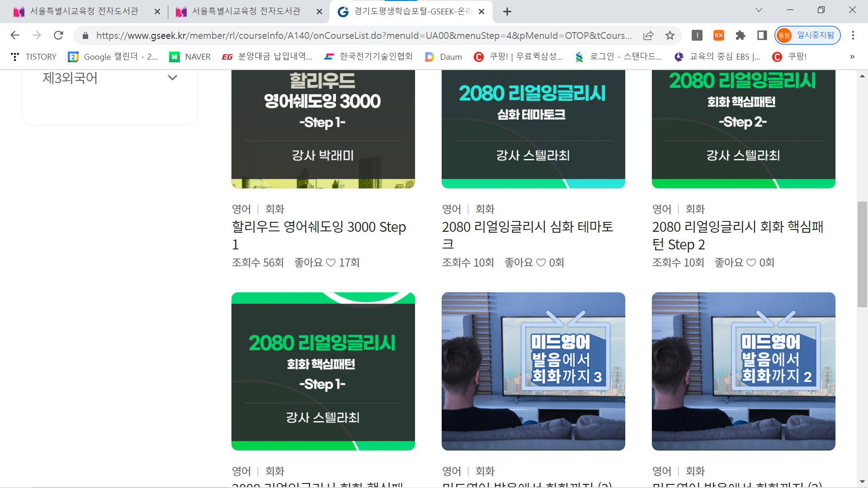
Task: Switch to the first 서울특별시교육청 전자도서관 tab
Action: [84, 11]
